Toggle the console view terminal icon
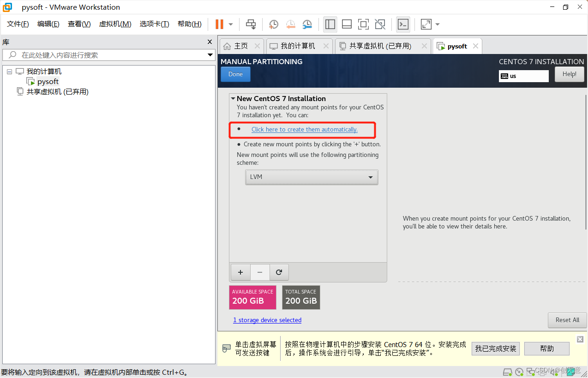This screenshot has width=588, height=378. (403, 24)
